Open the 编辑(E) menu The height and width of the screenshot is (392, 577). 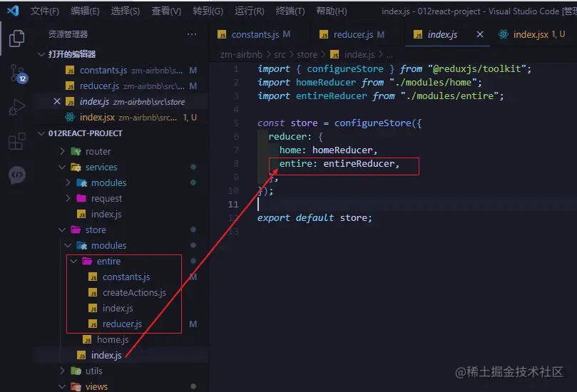point(85,11)
